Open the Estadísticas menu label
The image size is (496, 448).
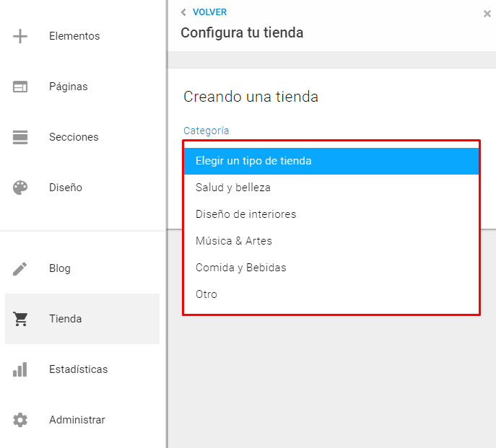(x=79, y=369)
